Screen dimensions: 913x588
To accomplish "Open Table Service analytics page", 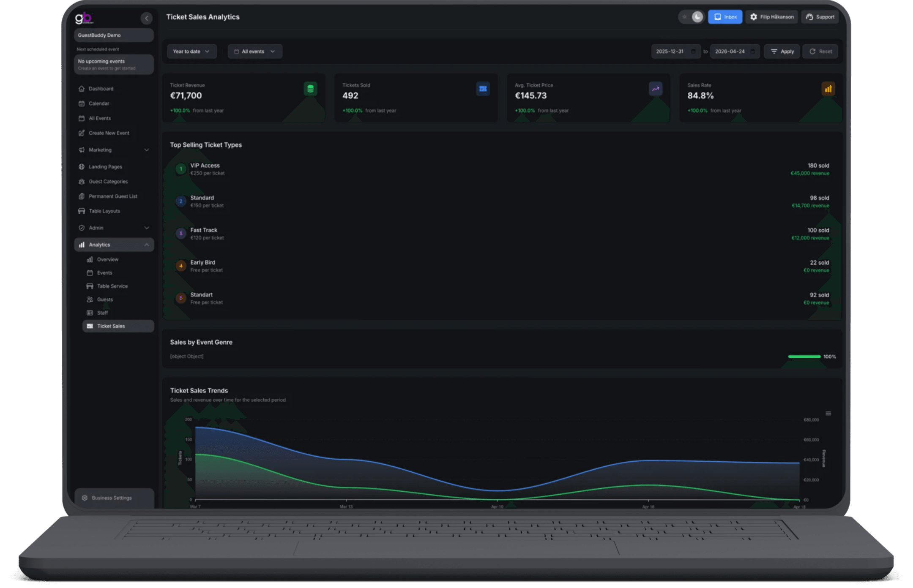I will 112,286.
